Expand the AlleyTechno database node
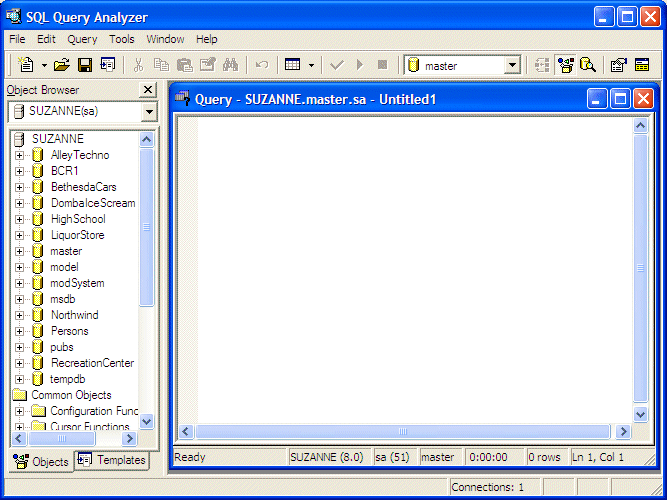Viewport: 667px width, 500px height. coord(19,155)
